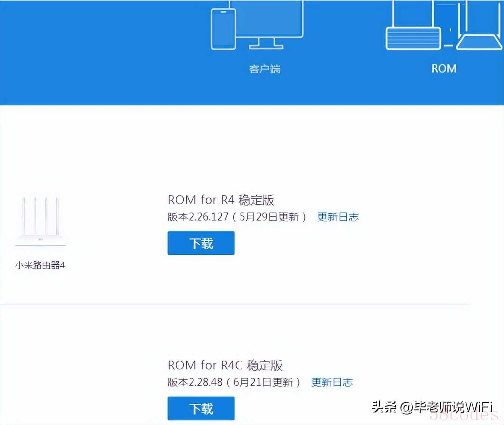The height and width of the screenshot is (425, 504).
Task: Click the 头条 @毕老师说WiFi watermark
Action: click(x=432, y=407)
